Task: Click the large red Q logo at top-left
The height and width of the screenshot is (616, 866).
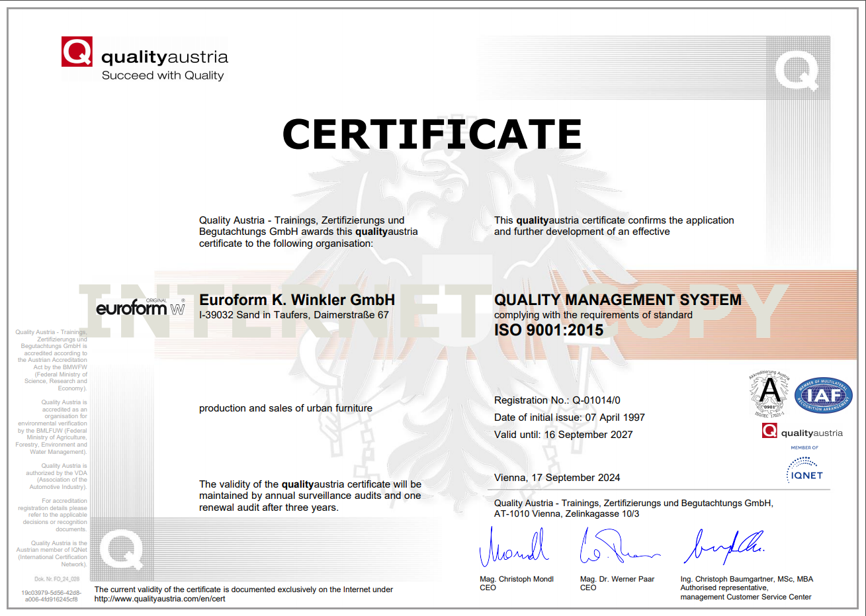Action: point(77,52)
